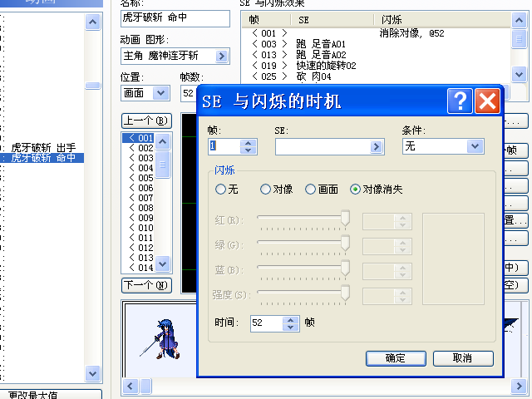Increase the 帧 spinner value
Screen dimensions: 532x399
(x=249, y=143)
